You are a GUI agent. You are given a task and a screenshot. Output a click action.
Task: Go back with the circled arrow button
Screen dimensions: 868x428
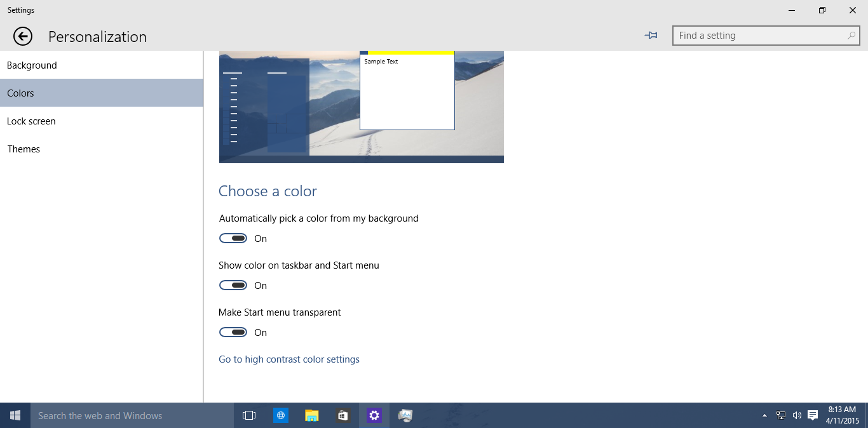click(23, 36)
